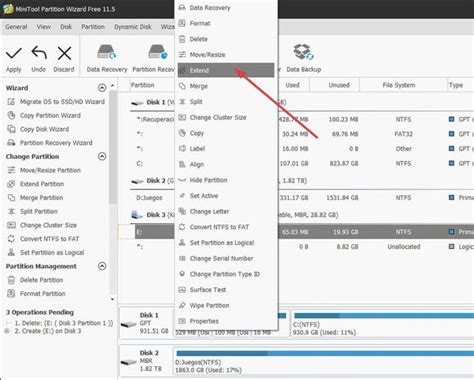Choose Properties in the context menu
The image size is (474, 380).
tap(226, 321)
